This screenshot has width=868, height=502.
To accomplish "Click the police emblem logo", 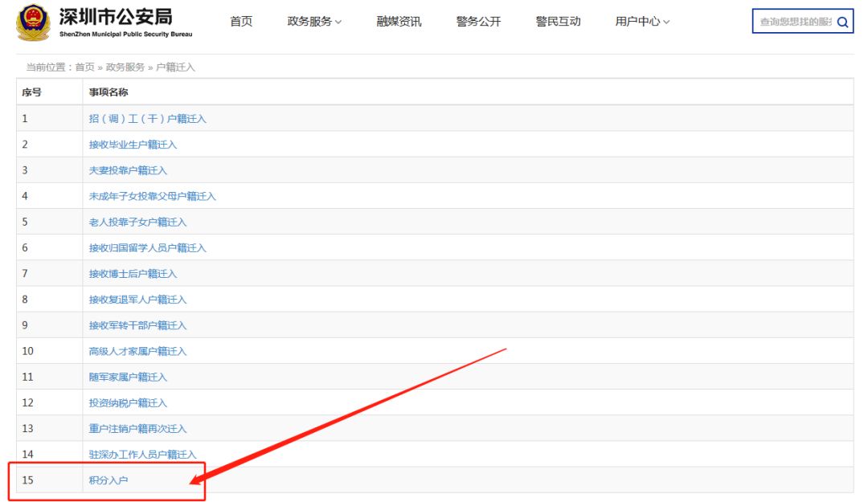I will tap(33, 22).
